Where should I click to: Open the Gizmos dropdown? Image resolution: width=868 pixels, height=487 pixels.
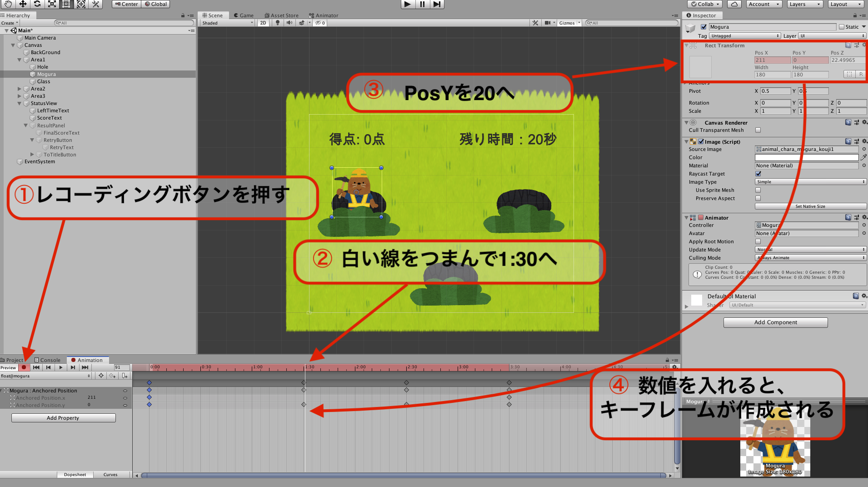[x=569, y=23]
